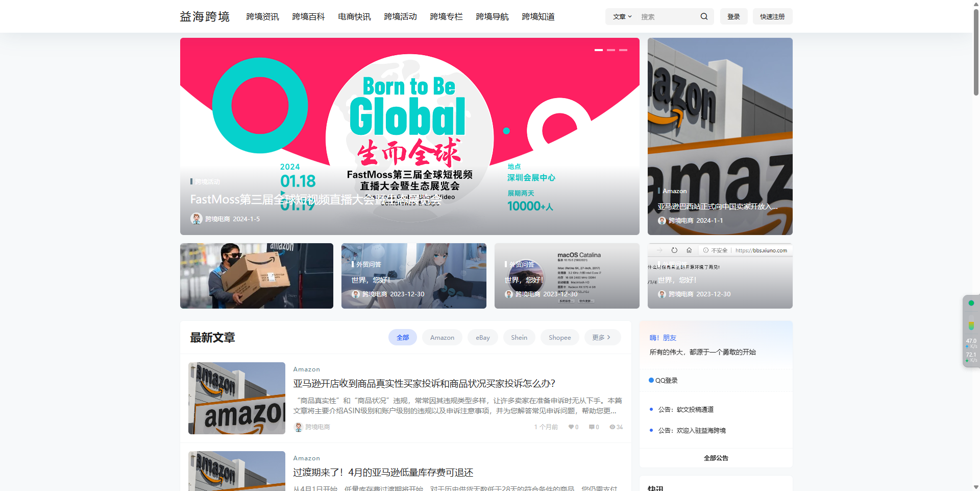The image size is (980, 491).
Task: Click author avatar on 亚马逊巴西站 card
Action: (x=662, y=221)
